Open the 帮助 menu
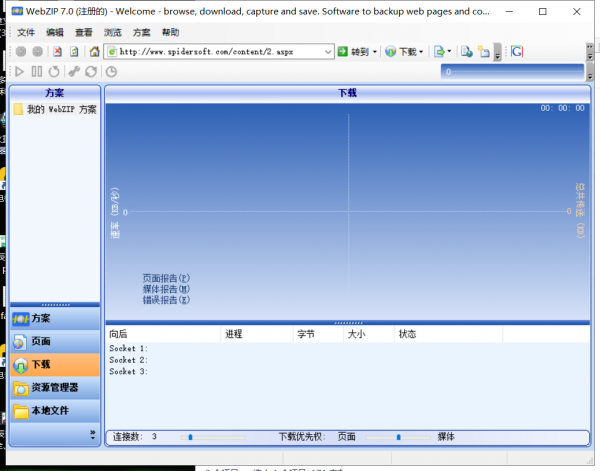 click(x=171, y=32)
